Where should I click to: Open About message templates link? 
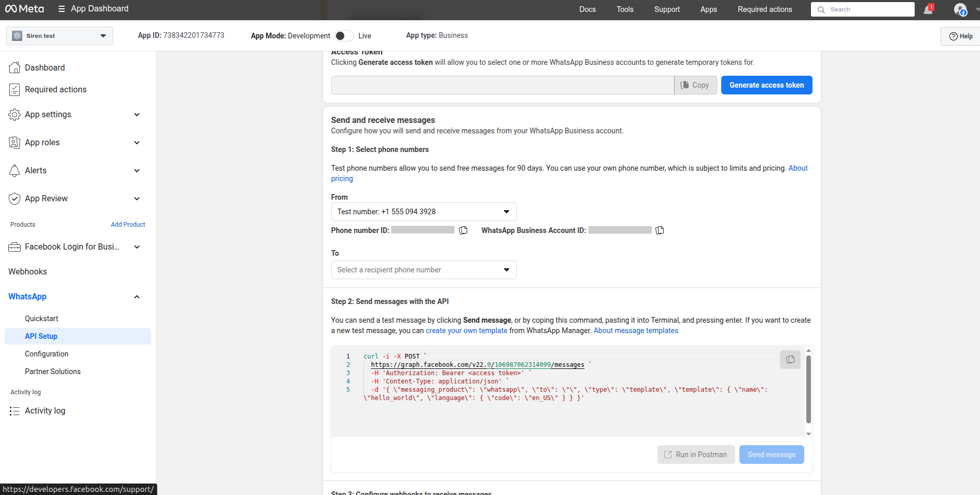click(636, 331)
